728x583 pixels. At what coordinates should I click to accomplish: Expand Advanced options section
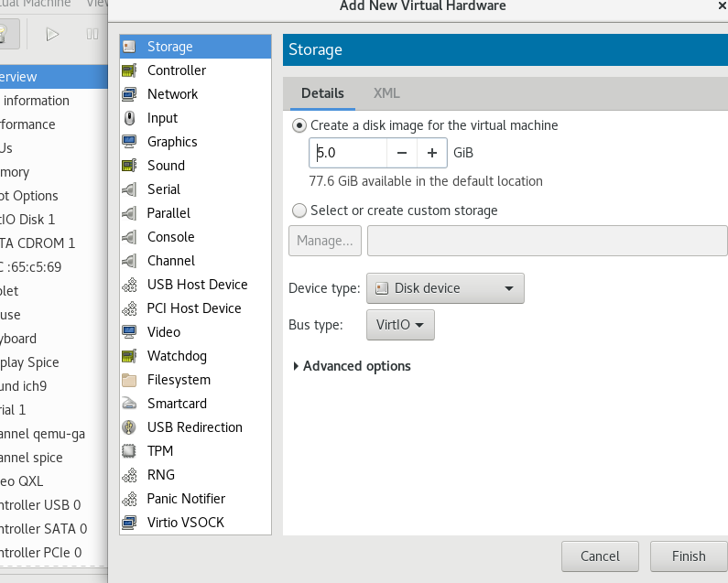pos(353,366)
